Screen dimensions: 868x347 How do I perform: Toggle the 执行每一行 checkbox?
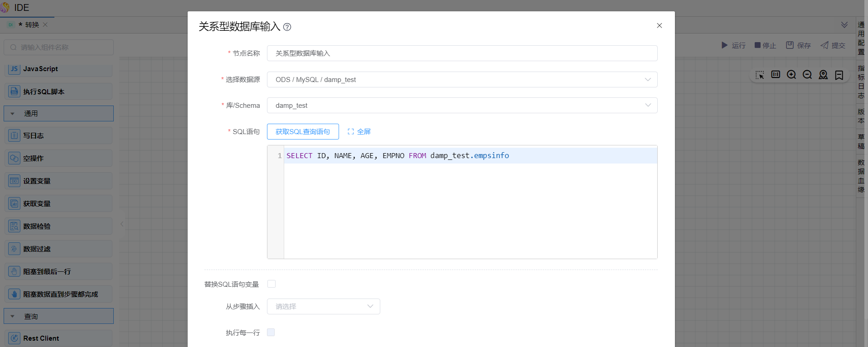pos(271,333)
